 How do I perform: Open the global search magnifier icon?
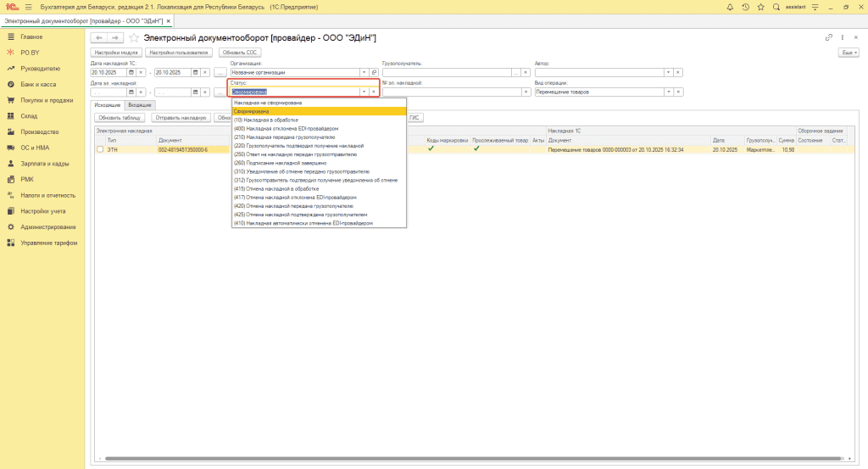(x=775, y=7)
